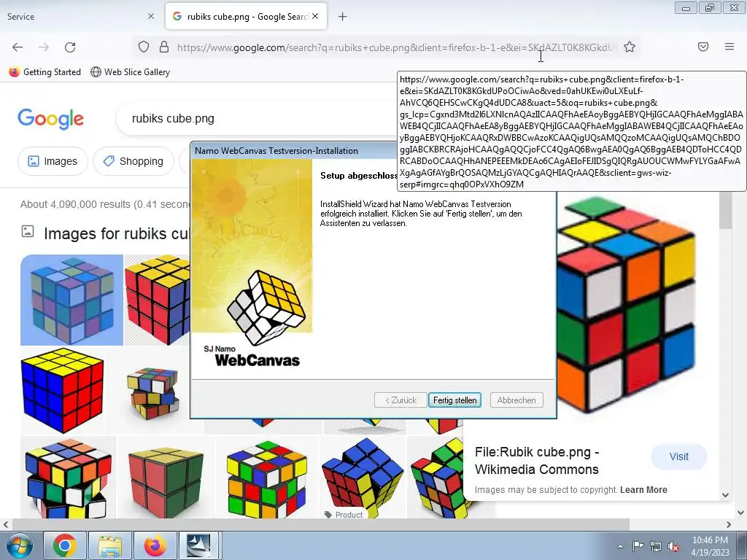Visit the Wikimedia Commons page
This screenshot has width=747, height=560.
(679, 456)
